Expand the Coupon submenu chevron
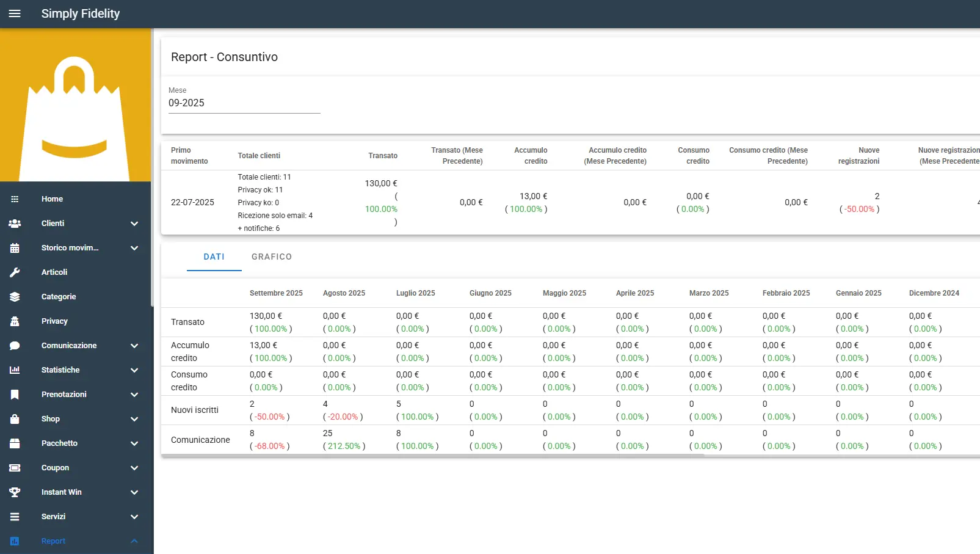 134,468
